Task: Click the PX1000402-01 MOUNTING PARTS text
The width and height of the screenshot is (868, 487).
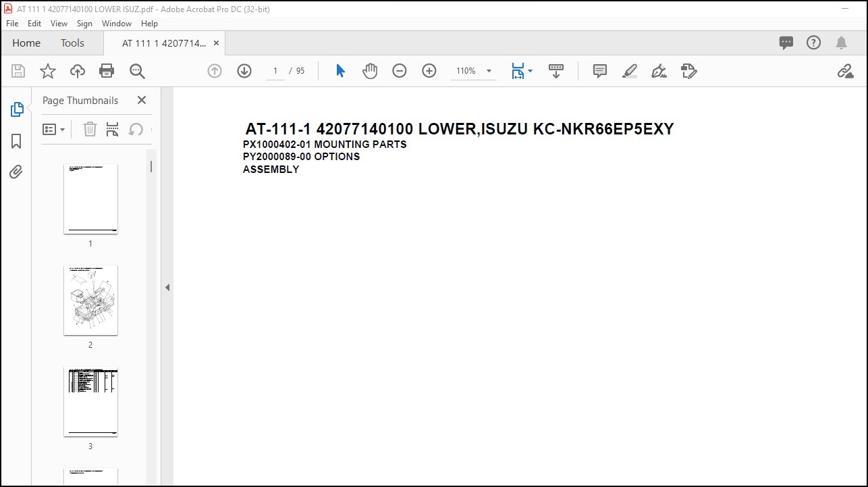Action: click(325, 144)
